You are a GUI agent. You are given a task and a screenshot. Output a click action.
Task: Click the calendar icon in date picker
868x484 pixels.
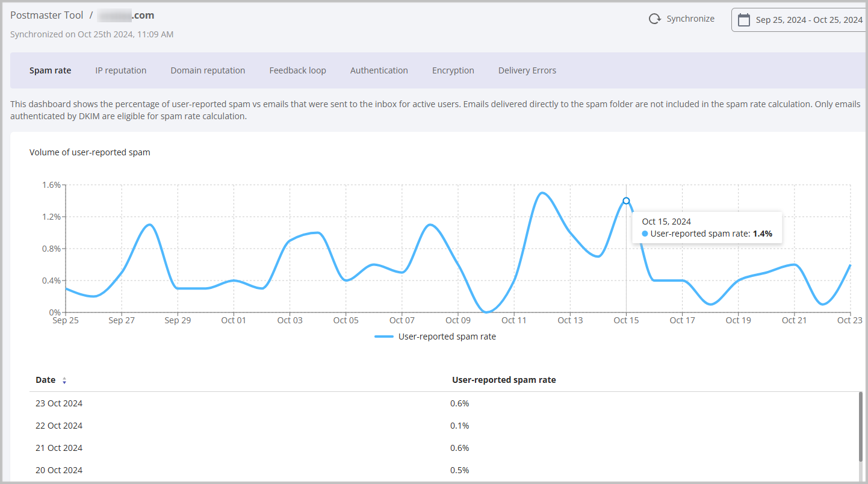(x=744, y=20)
